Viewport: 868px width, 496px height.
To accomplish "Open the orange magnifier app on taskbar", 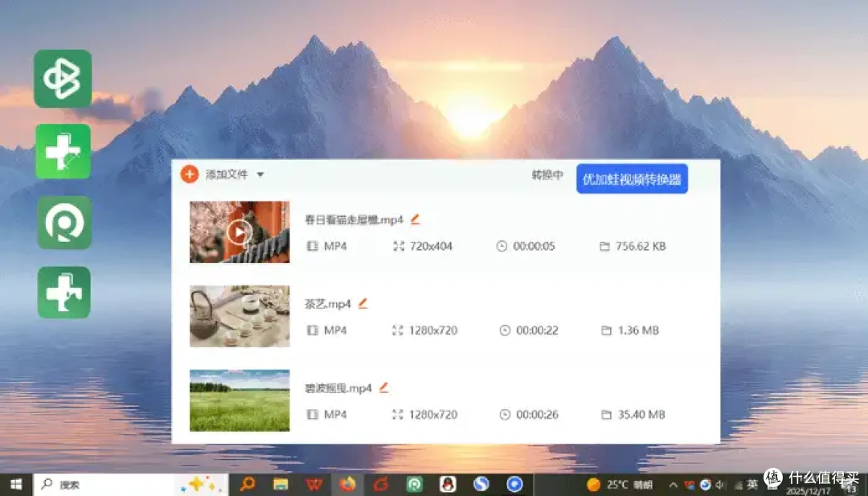I will [247, 485].
